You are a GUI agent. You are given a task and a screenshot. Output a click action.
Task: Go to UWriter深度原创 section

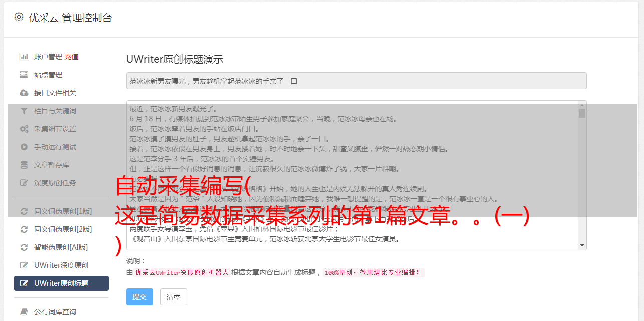(61, 265)
